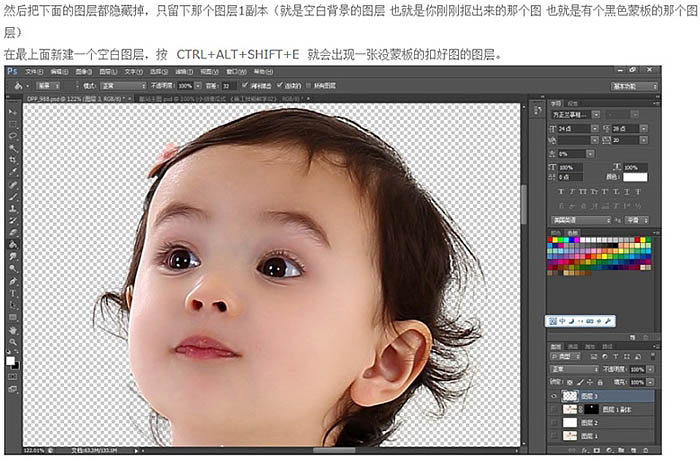Screen dimensions: 700x460
Task: Open the fill source 前景 dropdown
Action: pos(48,86)
